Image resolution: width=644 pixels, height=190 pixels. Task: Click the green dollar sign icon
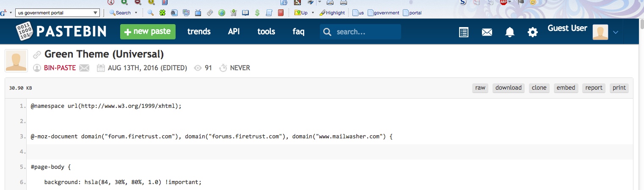click(x=257, y=13)
